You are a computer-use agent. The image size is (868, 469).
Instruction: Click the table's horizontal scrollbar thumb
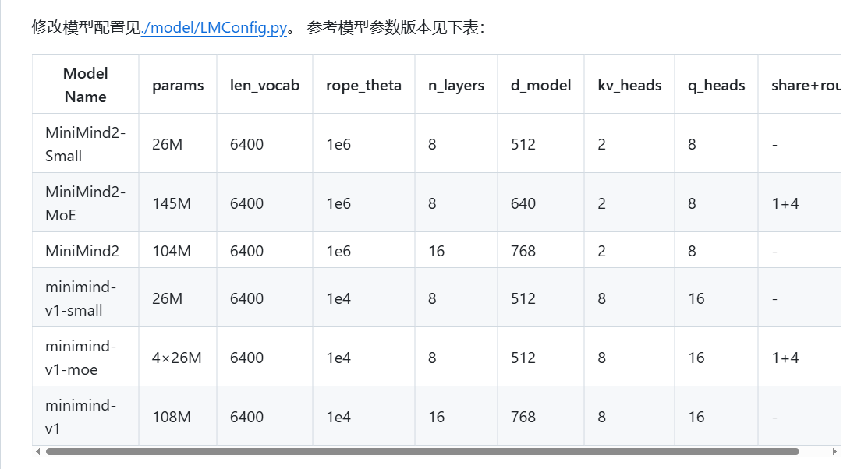click(x=423, y=452)
